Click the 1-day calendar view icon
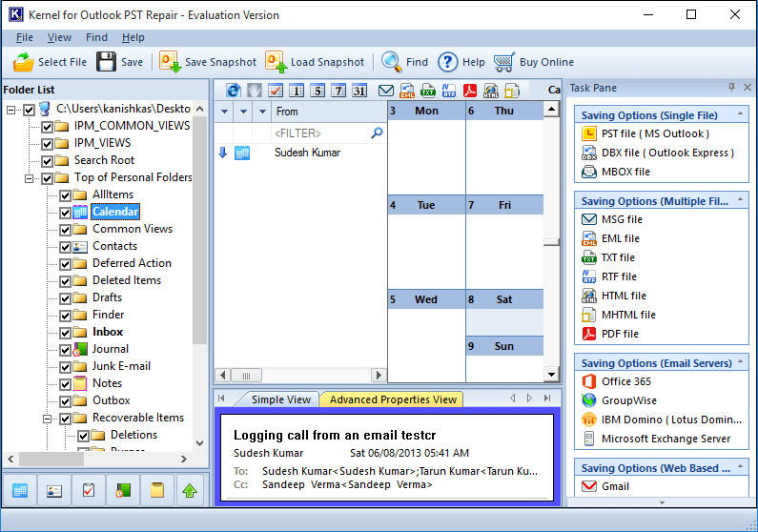 pyautogui.click(x=297, y=91)
